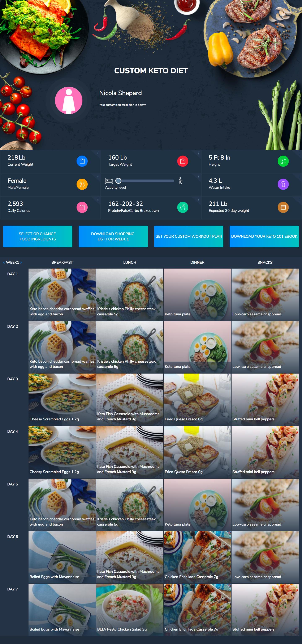Click the purple Water Intake glass icon
The width and height of the screenshot is (302, 644).
(x=283, y=184)
